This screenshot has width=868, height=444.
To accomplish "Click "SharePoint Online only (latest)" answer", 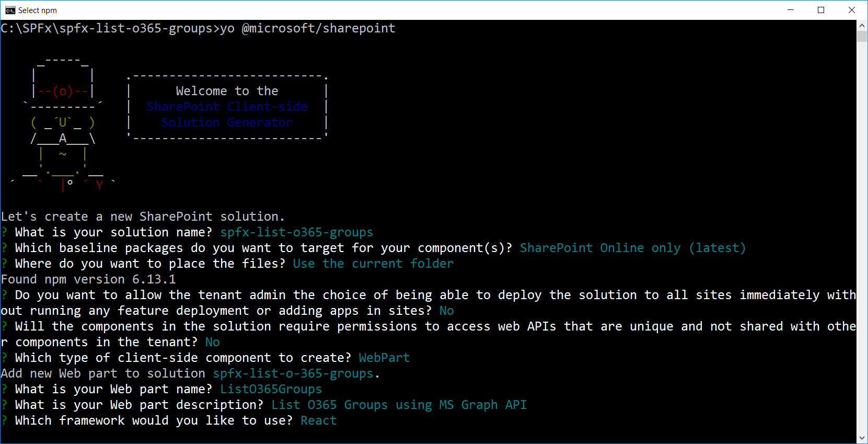I will pyautogui.click(x=632, y=248).
